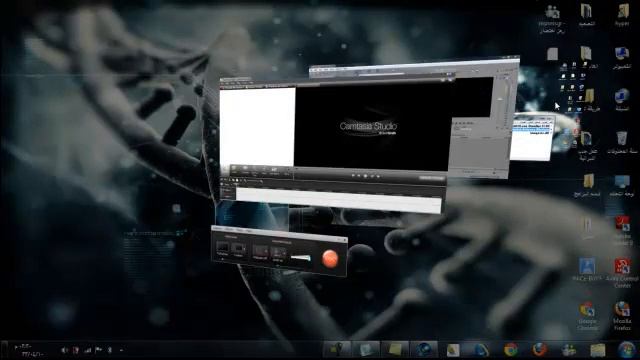Open the Capture menu in Camtasia Recorder
The width and height of the screenshot is (640, 360).
coord(219,229)
